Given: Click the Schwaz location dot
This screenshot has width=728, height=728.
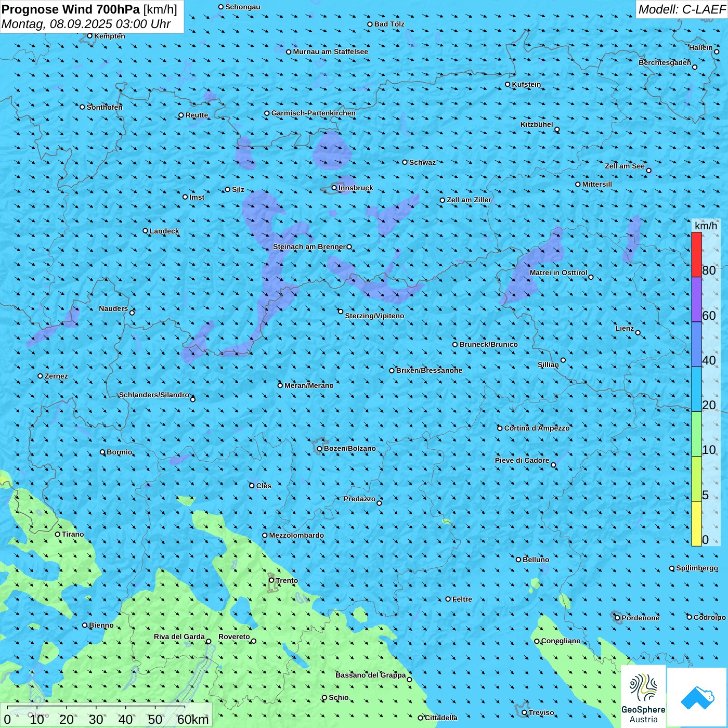Looking at the screenshot, I should (x=405, y=162).
